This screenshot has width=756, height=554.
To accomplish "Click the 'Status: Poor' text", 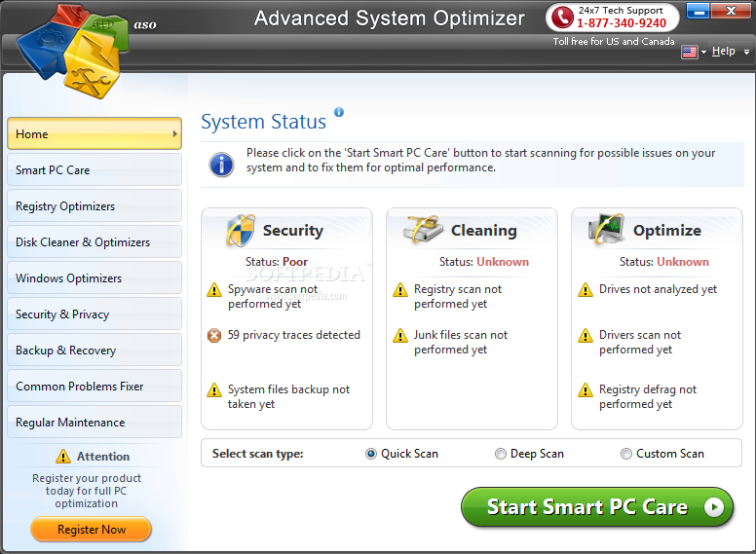I will coord(277,262).
